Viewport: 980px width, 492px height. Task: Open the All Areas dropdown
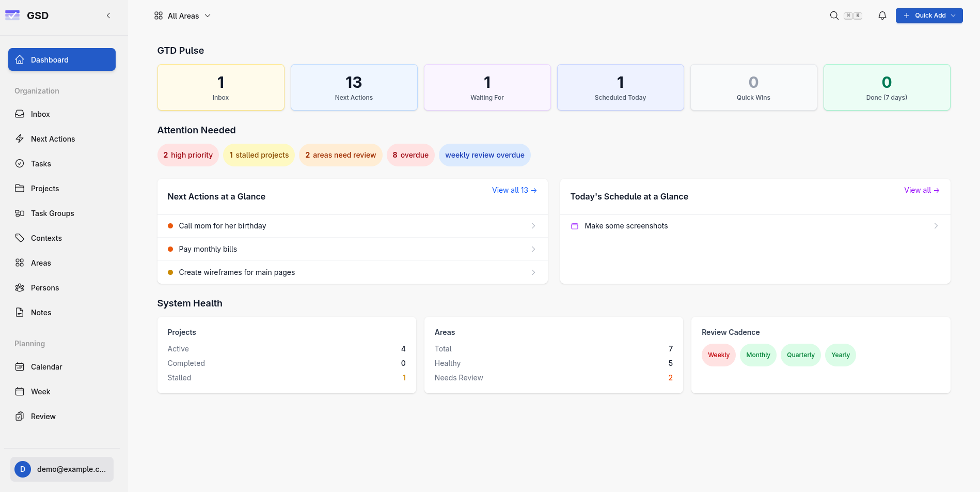coord(183,16)
